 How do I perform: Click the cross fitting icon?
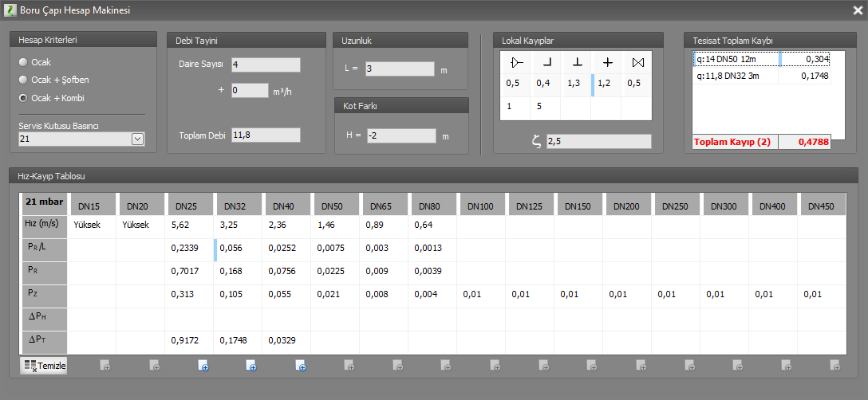607,62
